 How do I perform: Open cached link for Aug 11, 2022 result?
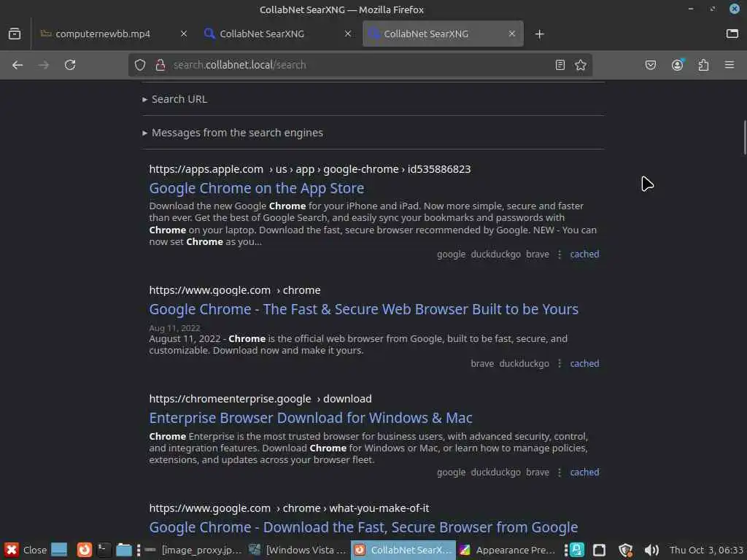click(x=584, y=363)
